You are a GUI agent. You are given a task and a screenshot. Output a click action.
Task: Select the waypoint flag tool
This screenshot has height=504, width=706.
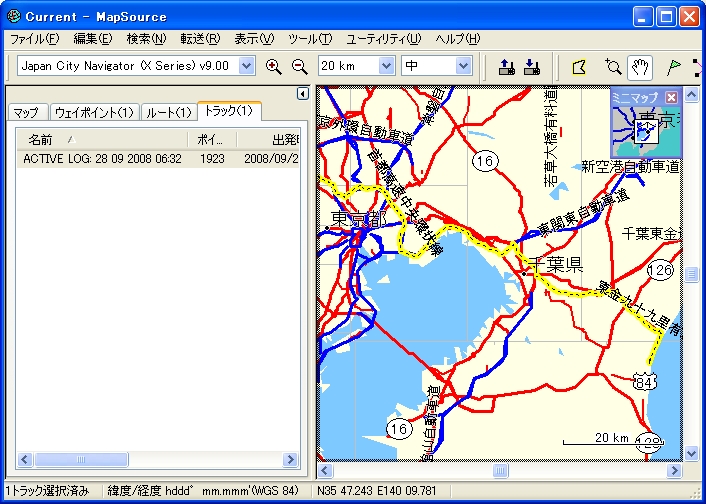[x=673, y=68]
